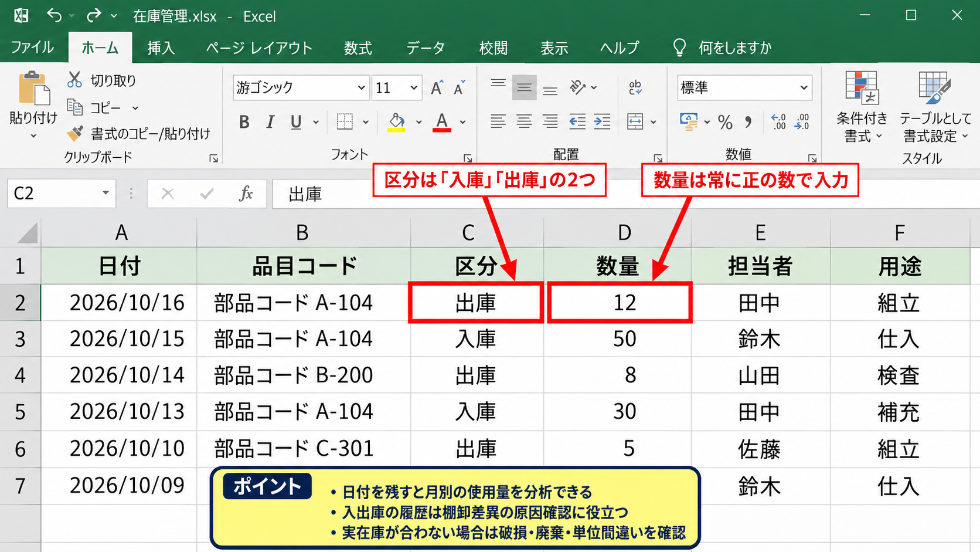The width and height of the screenshot is (980, 552).
Task: Apply the red font color A
Action: coord(442,122)
